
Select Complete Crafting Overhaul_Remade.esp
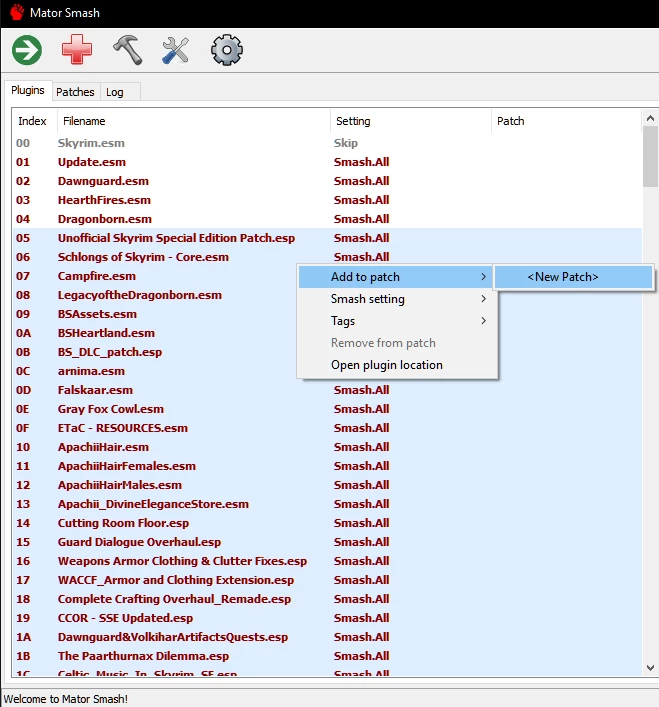click(x=328, y=599)
